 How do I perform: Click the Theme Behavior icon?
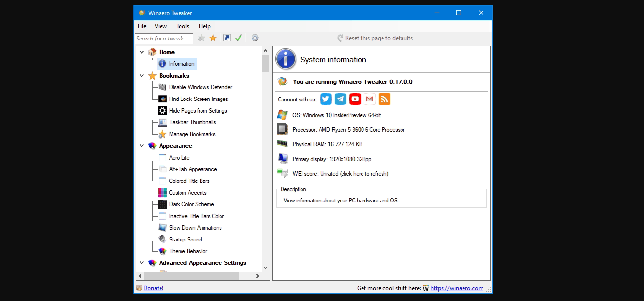162,251
